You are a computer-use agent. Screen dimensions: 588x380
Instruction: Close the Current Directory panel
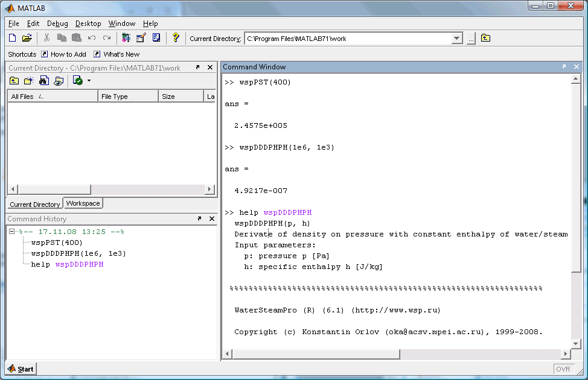pos(210,68)
